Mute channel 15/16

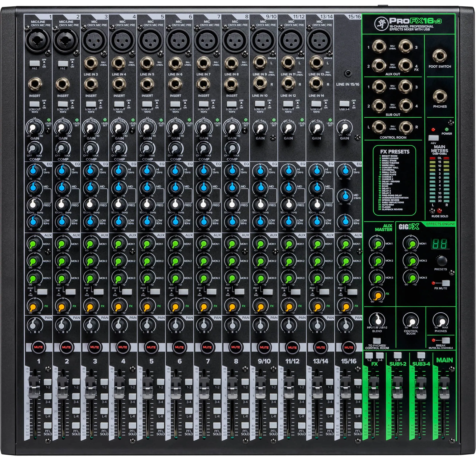348,347
